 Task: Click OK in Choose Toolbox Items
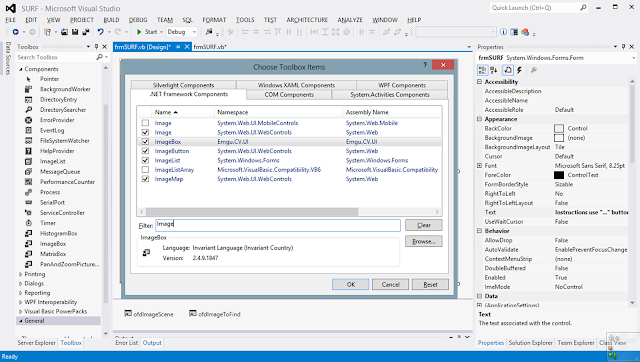click(x=351, y=284)
